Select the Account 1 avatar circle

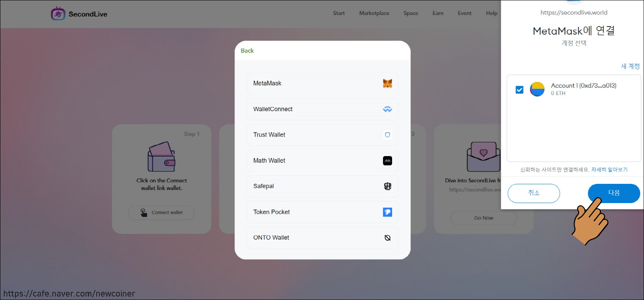[537, 89]
